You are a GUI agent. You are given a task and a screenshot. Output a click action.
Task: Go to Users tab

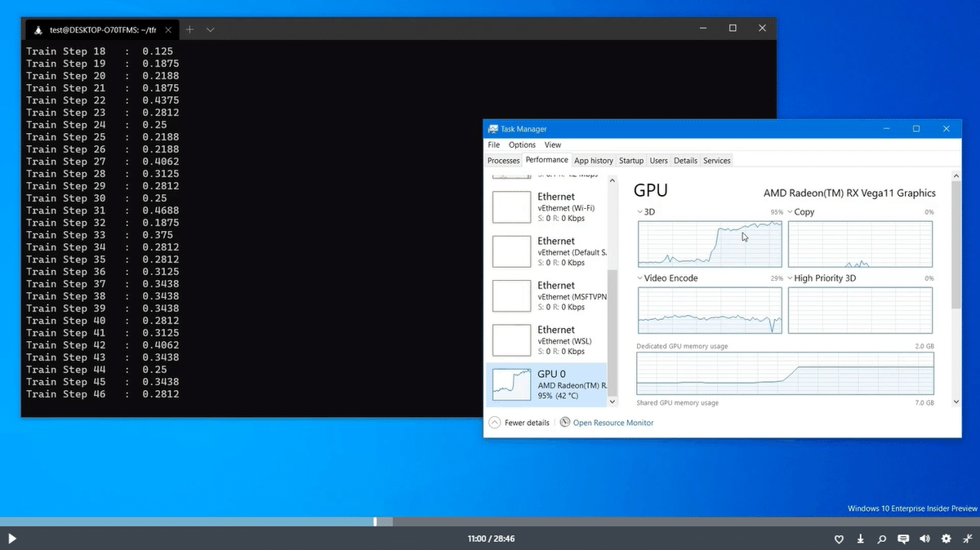658,161
